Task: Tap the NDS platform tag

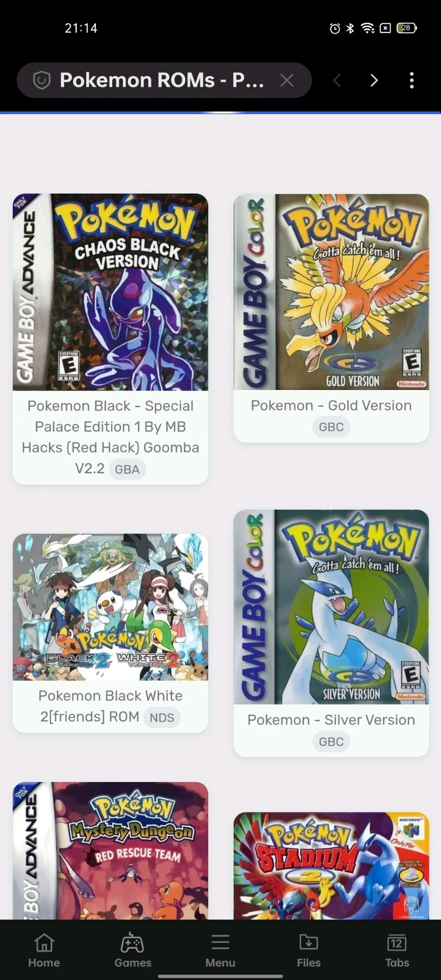Action: [162, 717]
